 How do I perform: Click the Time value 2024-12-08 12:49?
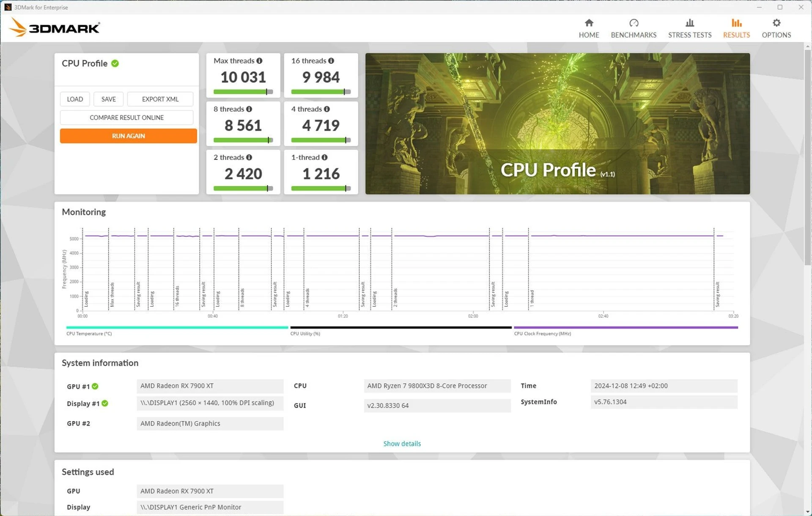pyautogui.click(x=664, y=386)
